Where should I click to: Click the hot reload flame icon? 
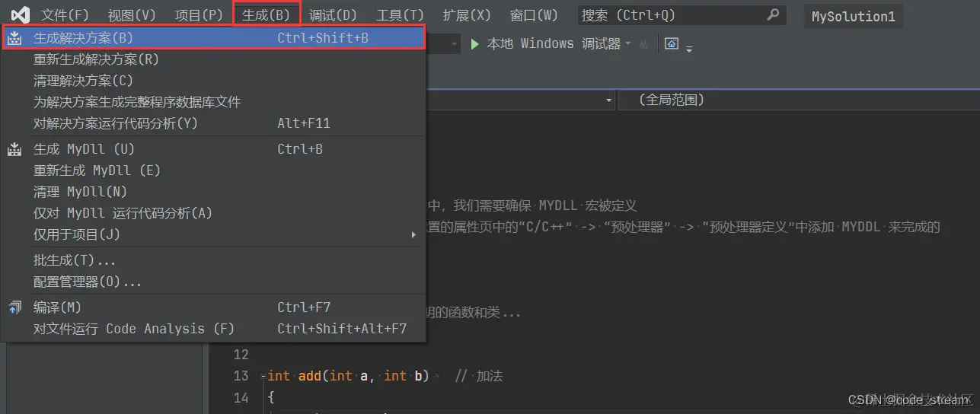click(x=645, y=44)
